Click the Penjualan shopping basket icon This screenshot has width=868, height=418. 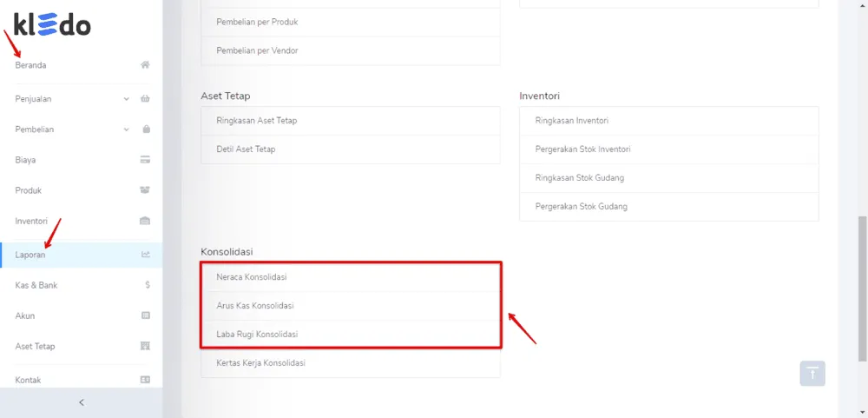[146, 99]
